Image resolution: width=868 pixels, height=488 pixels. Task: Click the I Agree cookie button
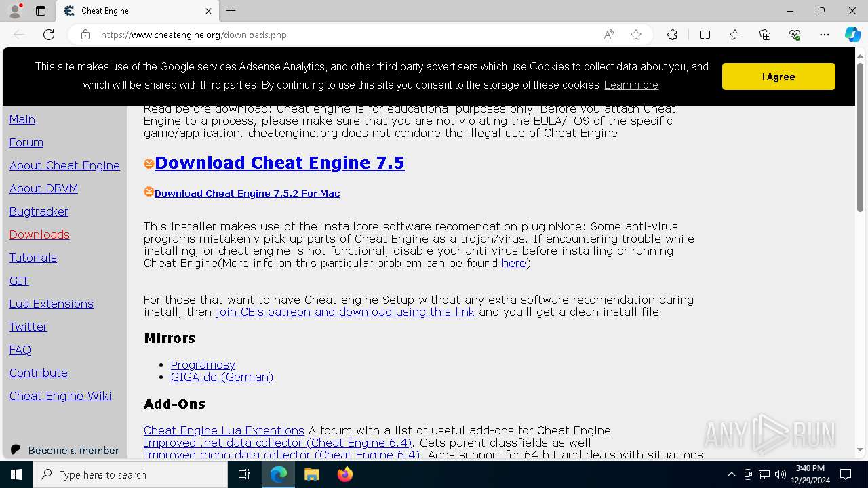click(778, 77)
